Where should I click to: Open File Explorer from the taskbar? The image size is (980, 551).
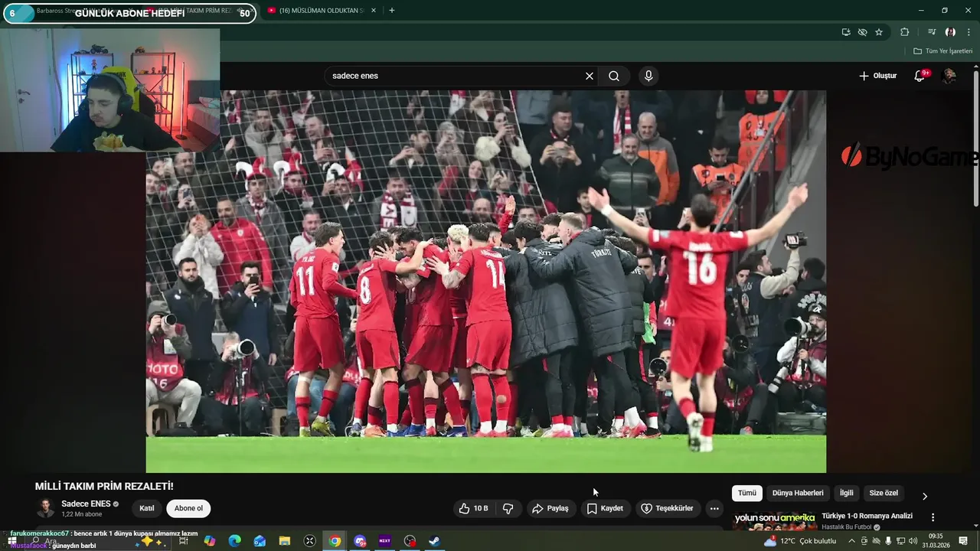285,541
